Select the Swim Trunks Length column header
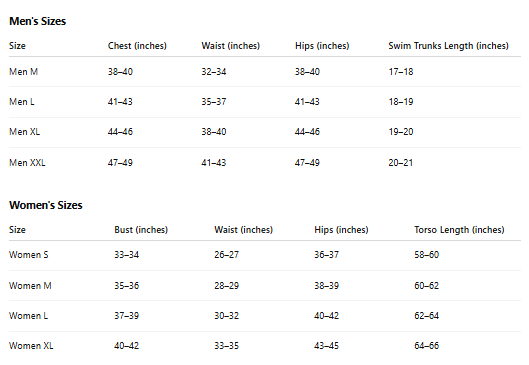529x365 pixels. tap(448, 46)
